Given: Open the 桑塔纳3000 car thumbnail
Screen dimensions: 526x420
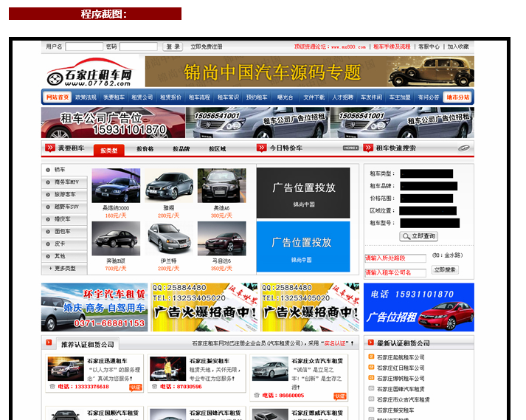Looking at the screenshot, I should [x=116, y=186].
